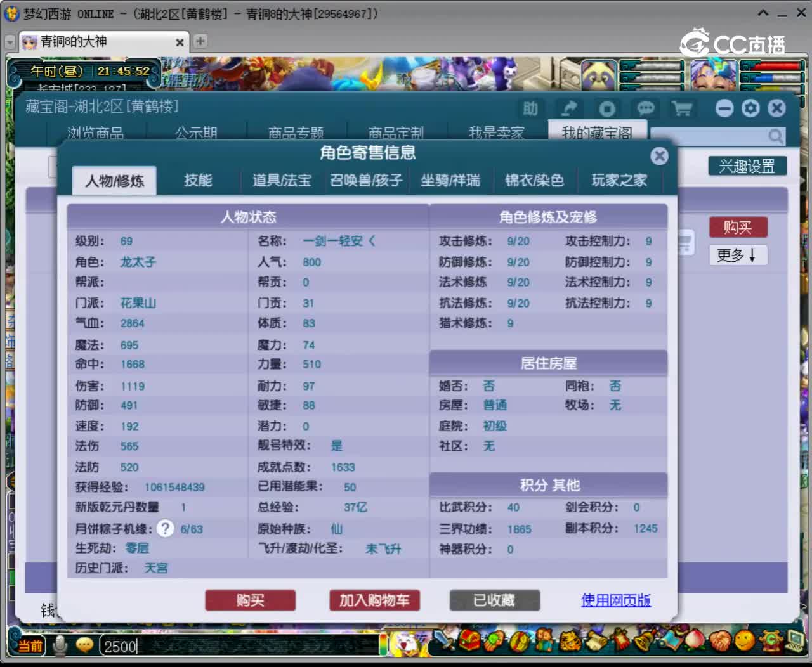812x667 pixels.
Task: Select the 三界功绩 value 1865
Action: click(519, 529)
